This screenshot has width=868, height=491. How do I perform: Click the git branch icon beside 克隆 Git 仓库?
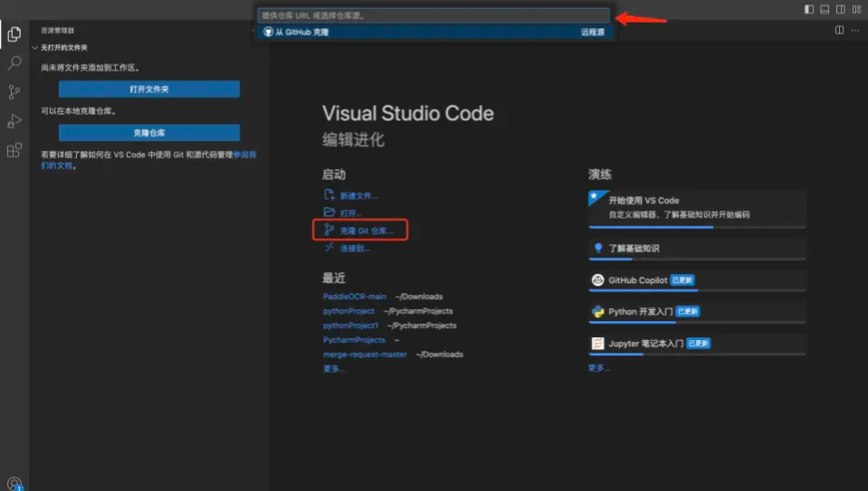[x=329, y=229]
